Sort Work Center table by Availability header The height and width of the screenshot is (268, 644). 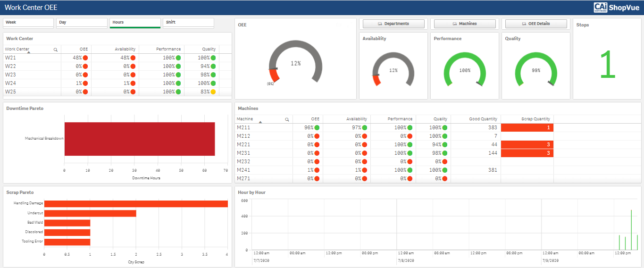(125, 49)
